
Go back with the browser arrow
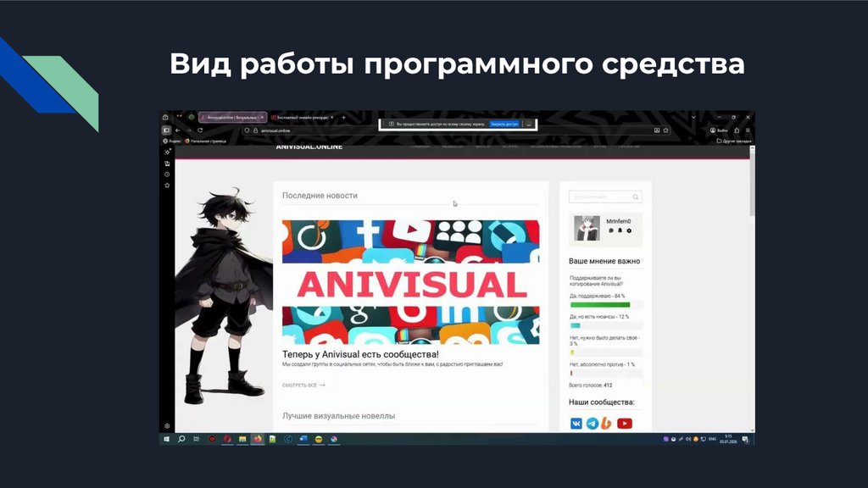click(x=178, y=130)
